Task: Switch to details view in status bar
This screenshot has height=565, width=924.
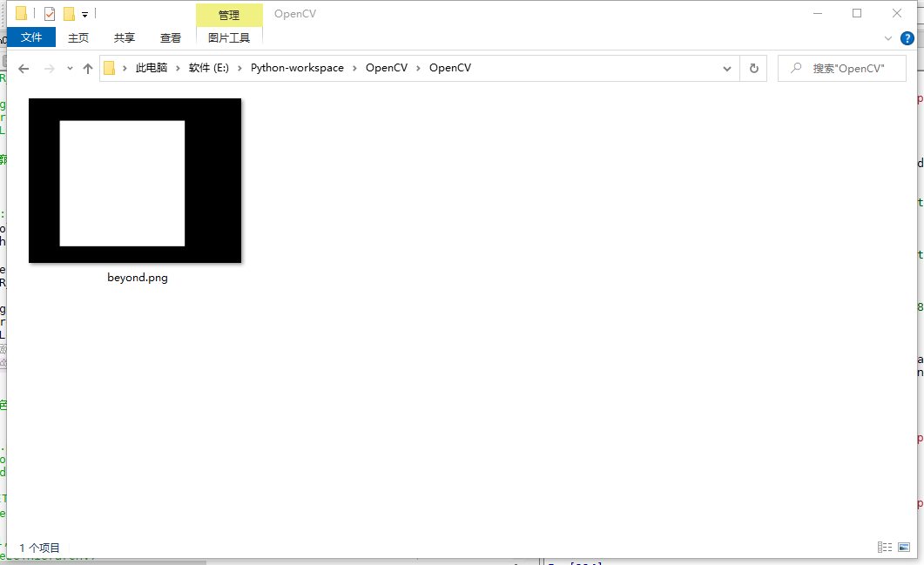Action: [885, 548]
